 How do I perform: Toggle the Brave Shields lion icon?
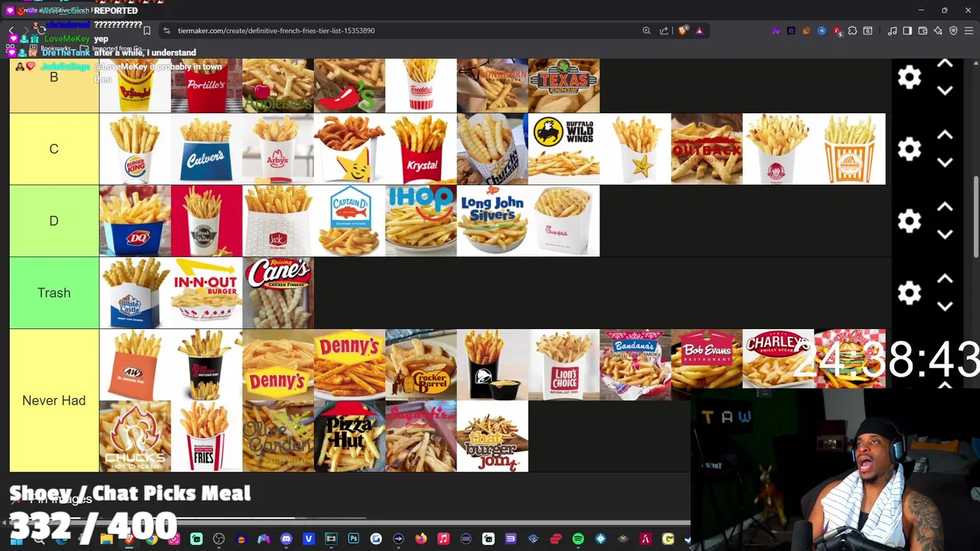tap(682, 31)
